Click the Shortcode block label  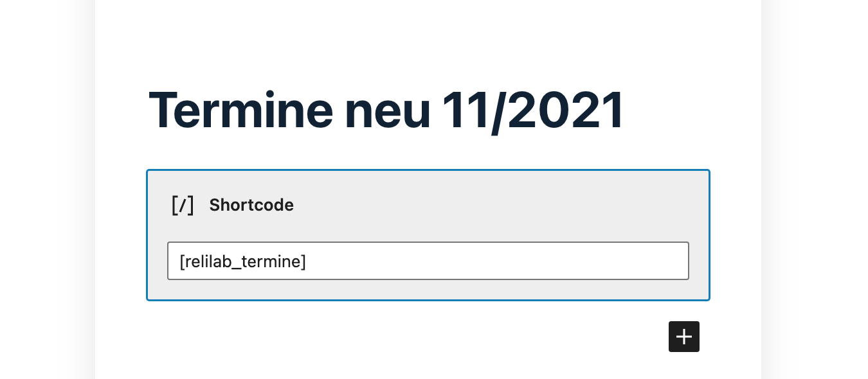coord(251,205)
